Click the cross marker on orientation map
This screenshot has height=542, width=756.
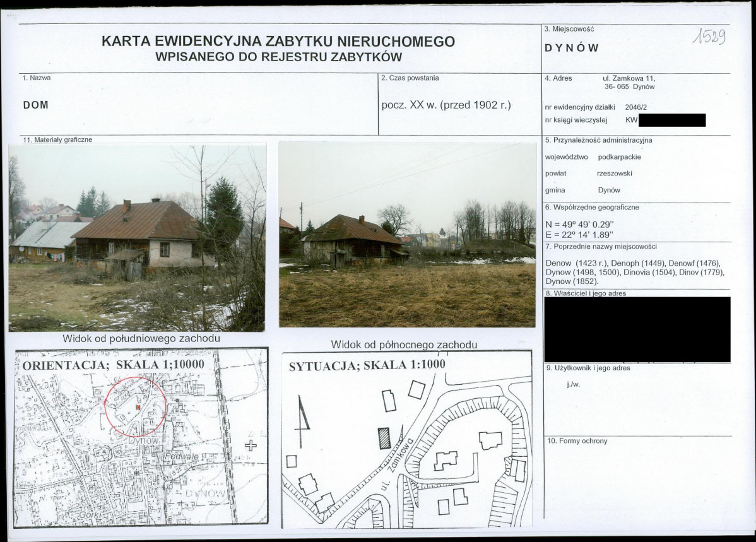[x=251, y=445]
